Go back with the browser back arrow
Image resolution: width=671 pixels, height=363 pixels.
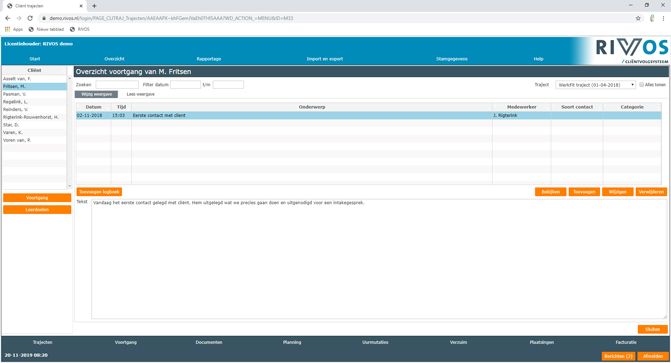click(8, 18)
